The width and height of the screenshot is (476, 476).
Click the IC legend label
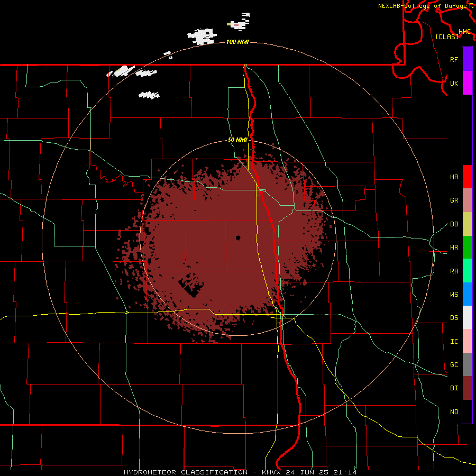point(454,342)
